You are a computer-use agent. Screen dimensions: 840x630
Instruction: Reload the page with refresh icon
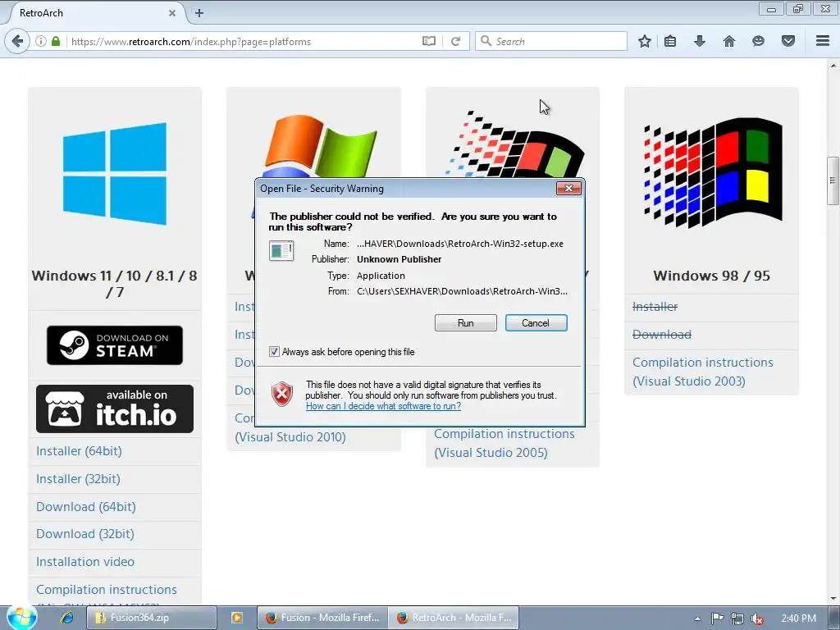tap(456, 41)
